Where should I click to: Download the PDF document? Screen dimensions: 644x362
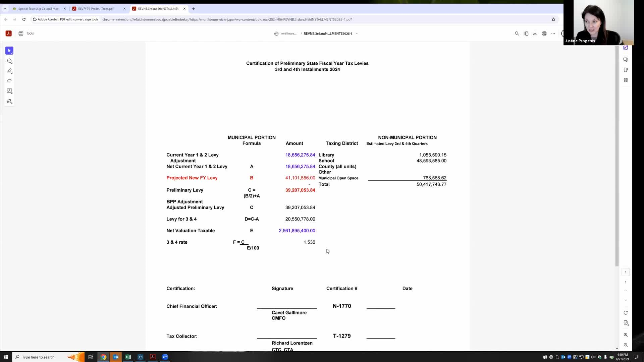pyautogui.click(x=535, y=34)
